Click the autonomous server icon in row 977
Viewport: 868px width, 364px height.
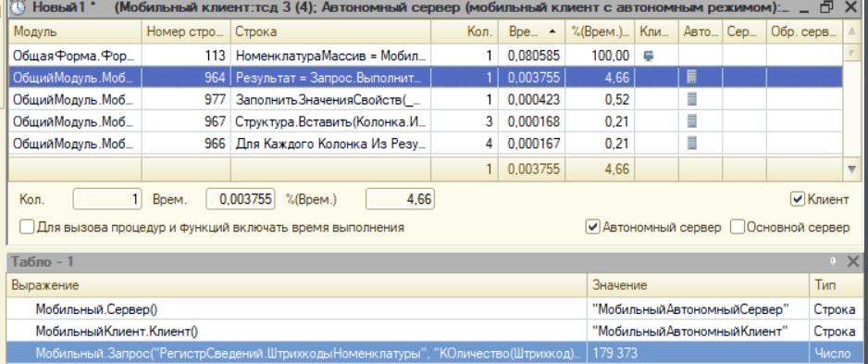(692, 100)
